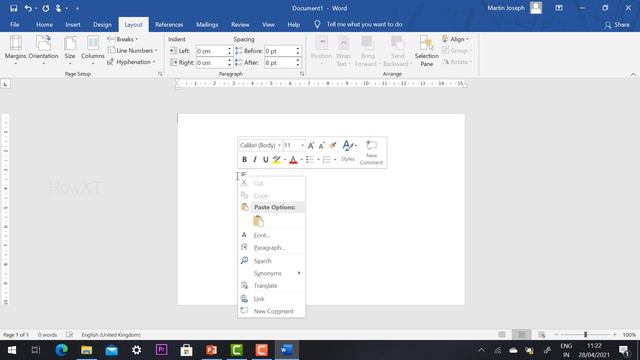The width and height of the screenshot is (640, 360).
Task: Expand the highlight colour dropdown arrow
Action: pyautogui.click(x=285, y=160)
